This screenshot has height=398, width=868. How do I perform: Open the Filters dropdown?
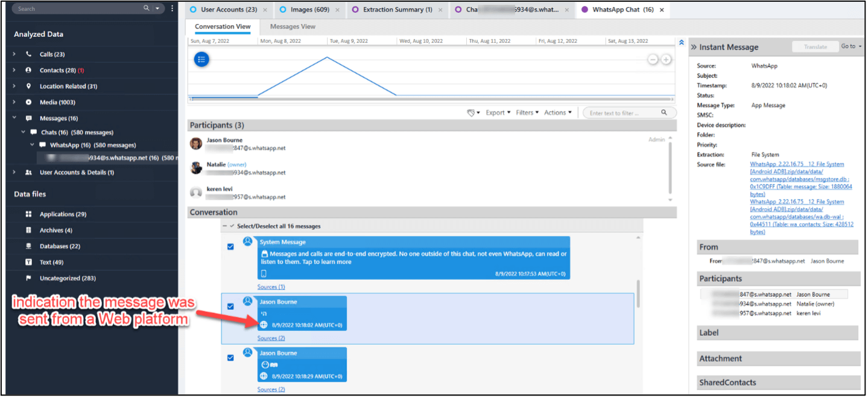527,113
